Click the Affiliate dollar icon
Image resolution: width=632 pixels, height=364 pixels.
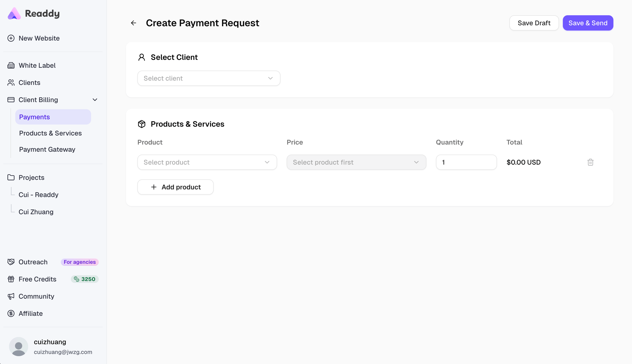11,313
